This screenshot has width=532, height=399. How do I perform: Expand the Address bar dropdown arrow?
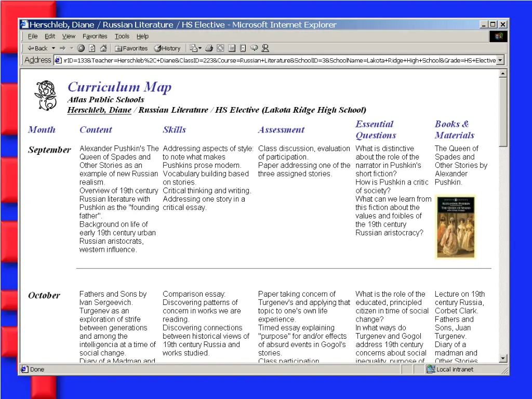[500, 60]
